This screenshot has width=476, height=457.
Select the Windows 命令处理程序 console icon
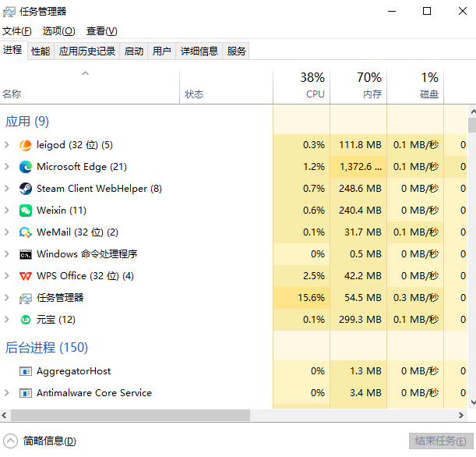point(26,255)
